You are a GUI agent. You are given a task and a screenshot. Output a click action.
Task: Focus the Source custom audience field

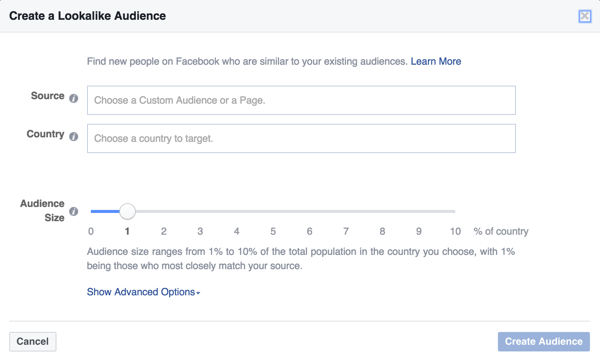pos(301,100)
